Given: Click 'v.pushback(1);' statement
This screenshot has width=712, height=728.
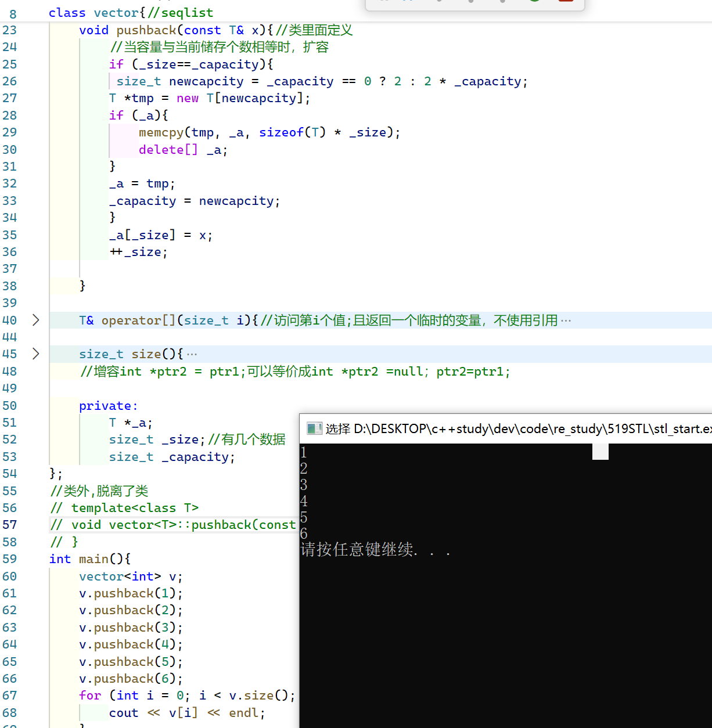Looking at the screenshot, I should [131, 593].
